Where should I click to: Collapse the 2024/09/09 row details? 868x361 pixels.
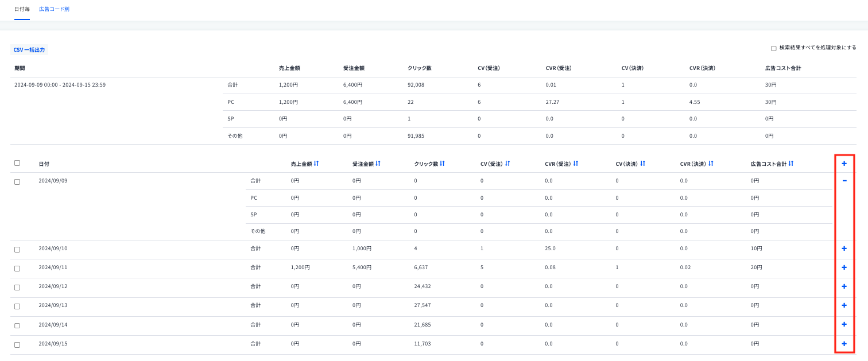(x=844, y=181)
